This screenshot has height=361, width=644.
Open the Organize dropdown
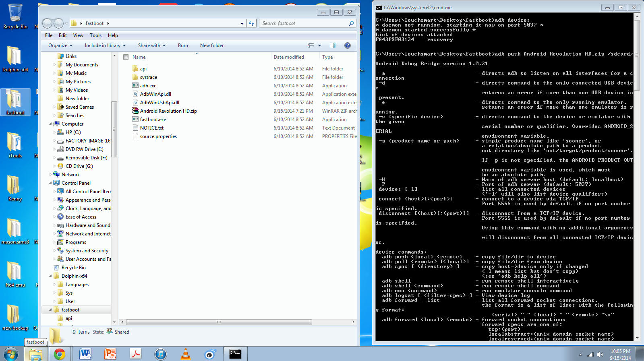[x=60, y=45]
